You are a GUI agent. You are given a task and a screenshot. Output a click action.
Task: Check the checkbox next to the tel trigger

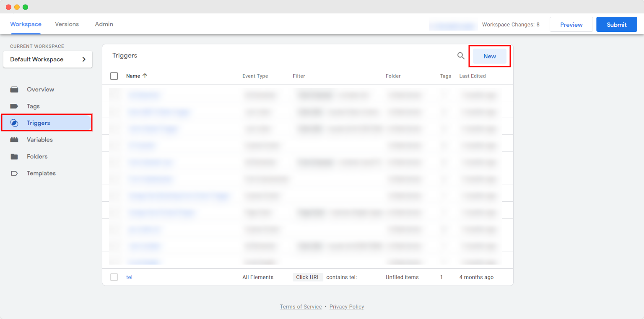[x=114, y=277]
